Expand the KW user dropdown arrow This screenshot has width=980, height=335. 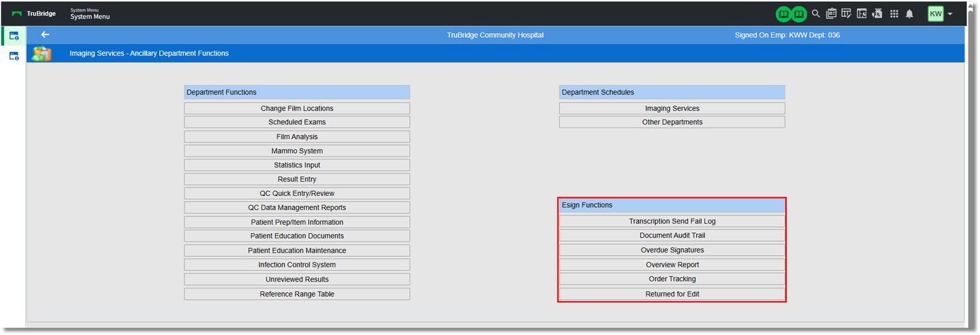tap(950, 14)
